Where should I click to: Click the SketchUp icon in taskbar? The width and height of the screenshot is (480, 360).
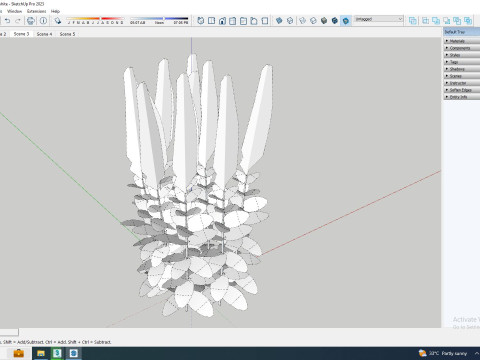(x=74, y=353)
